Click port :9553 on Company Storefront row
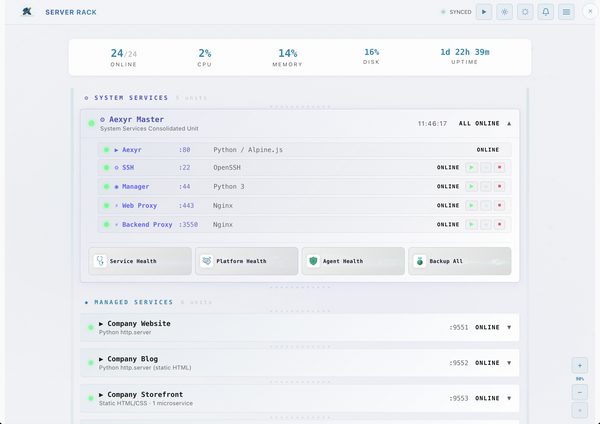Viewport: 600px width, 424px height. [459, 398]
